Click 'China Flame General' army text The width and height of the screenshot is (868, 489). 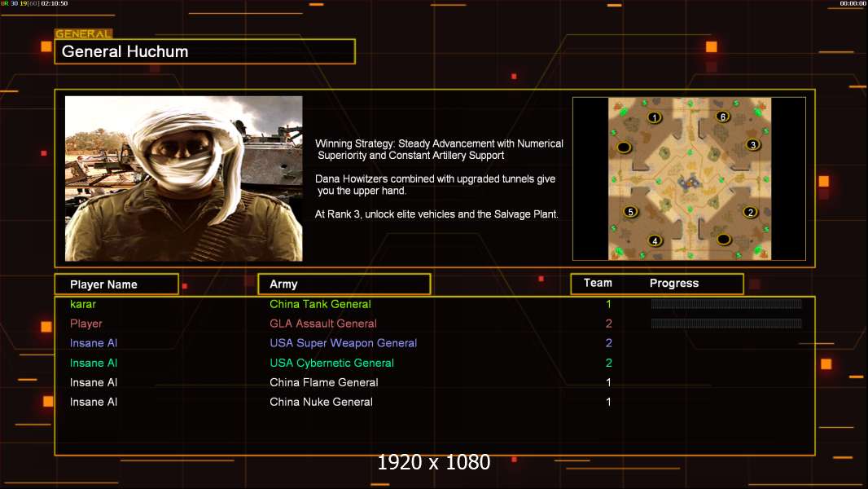tap(324, 382)
